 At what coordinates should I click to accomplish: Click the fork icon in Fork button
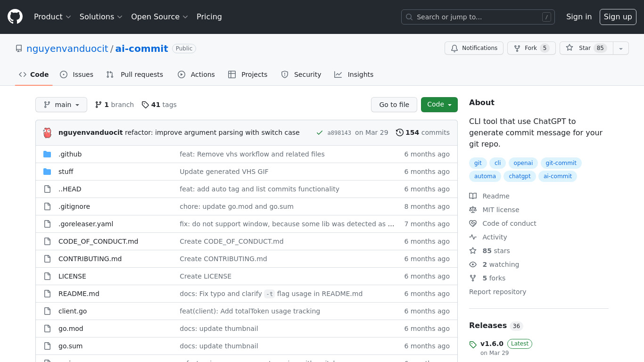click(x=517, y=48)
